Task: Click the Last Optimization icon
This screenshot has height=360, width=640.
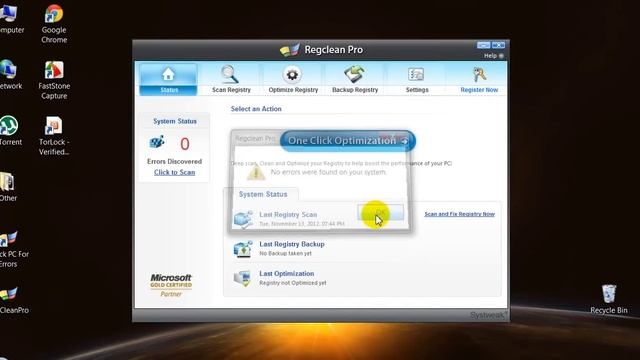Action: click(242, 278)
